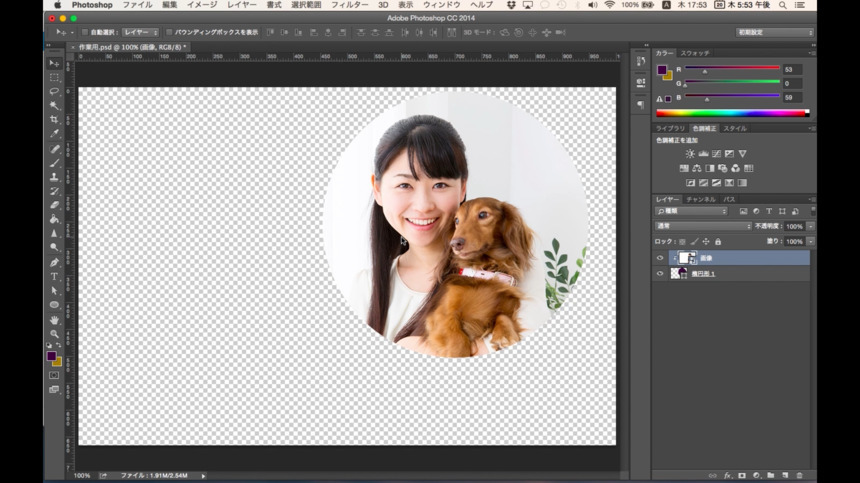The image size is (860, 483).
Task: Open the レイヤー auto-select dropdown
Action: click(140, 32)
